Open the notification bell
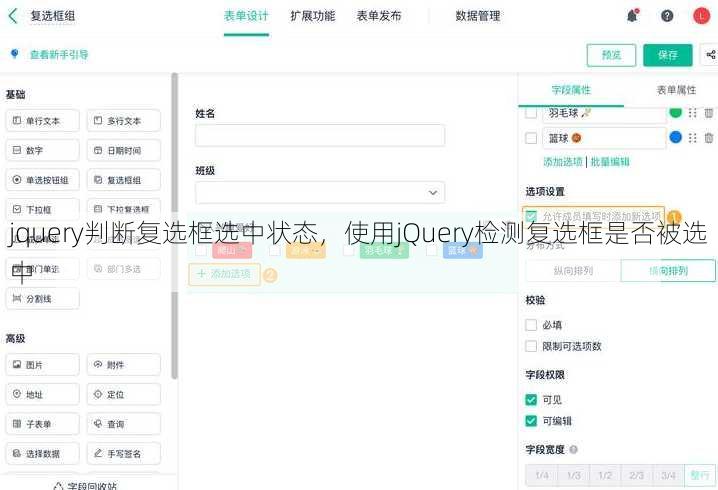This screenshot has height=490, width=718. 632,16
